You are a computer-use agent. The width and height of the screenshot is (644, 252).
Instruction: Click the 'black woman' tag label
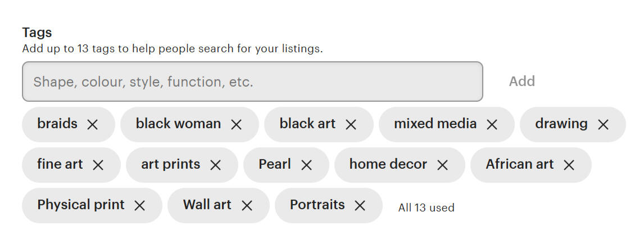tap(178, 124)
